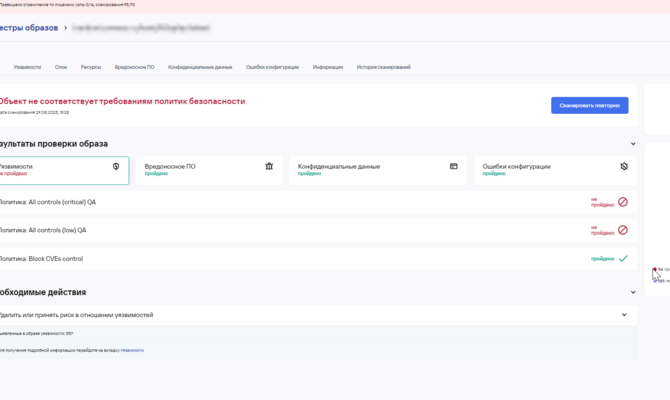Click the policy row All controls (low) QA
This screenshot has height=400, width=670.
318,230
